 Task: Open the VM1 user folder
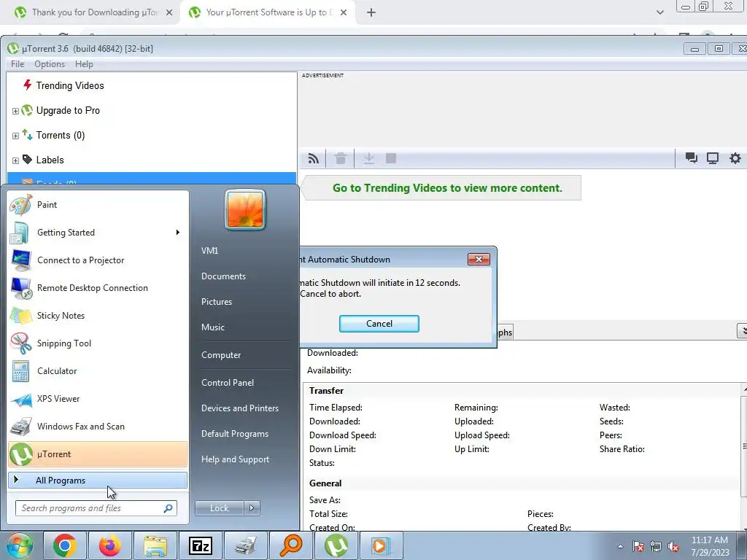(x=209, y=251)
